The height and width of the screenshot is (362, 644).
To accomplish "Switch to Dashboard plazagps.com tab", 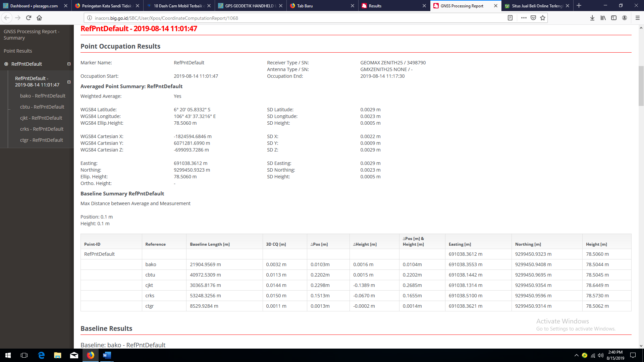I will tap(34, 6).
